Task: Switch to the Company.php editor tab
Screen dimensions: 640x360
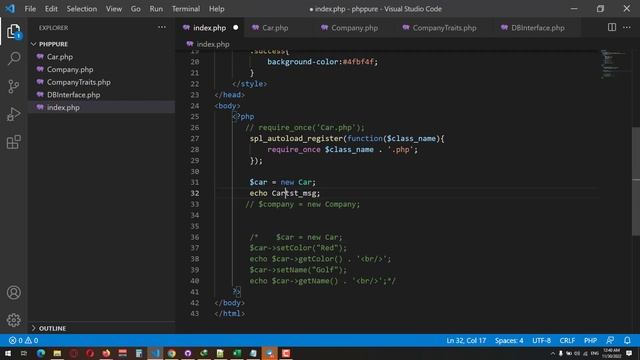Action: (x=354, y=28)
